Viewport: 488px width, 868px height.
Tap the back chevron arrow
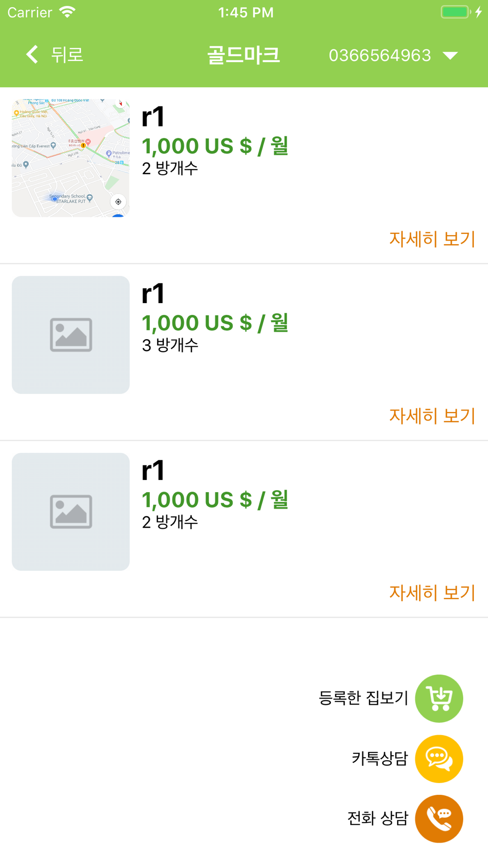pyautogui.click(x=32, y=54)
